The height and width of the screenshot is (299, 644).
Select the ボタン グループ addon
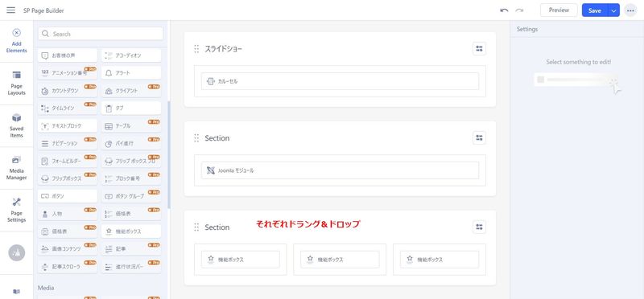[x=131, y=196]
